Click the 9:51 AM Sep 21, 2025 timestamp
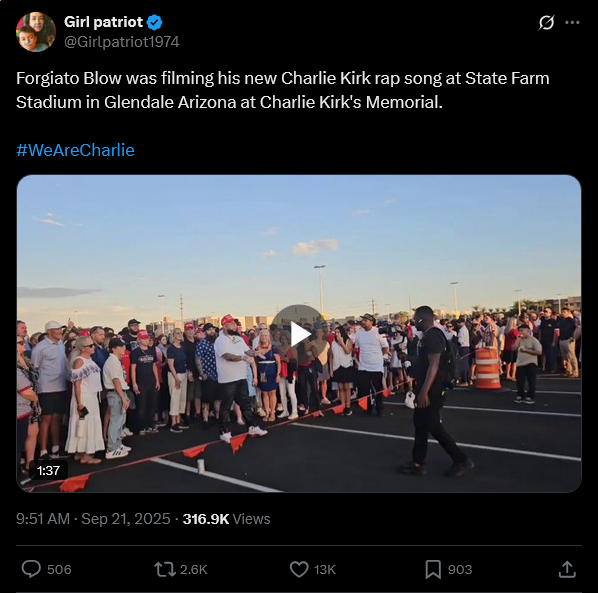598x593 pixels. coord(93,519)
